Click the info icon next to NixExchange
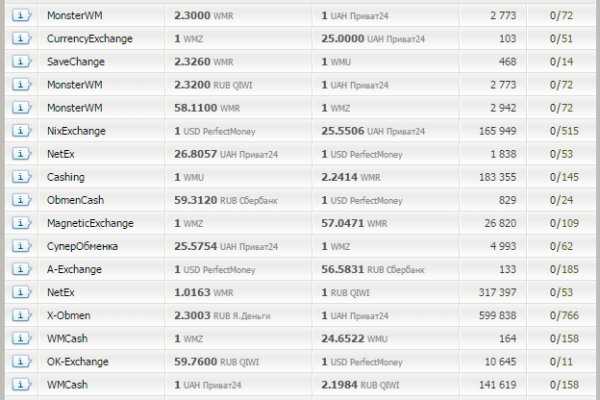The image size is (600, 400). pos(22,131)
